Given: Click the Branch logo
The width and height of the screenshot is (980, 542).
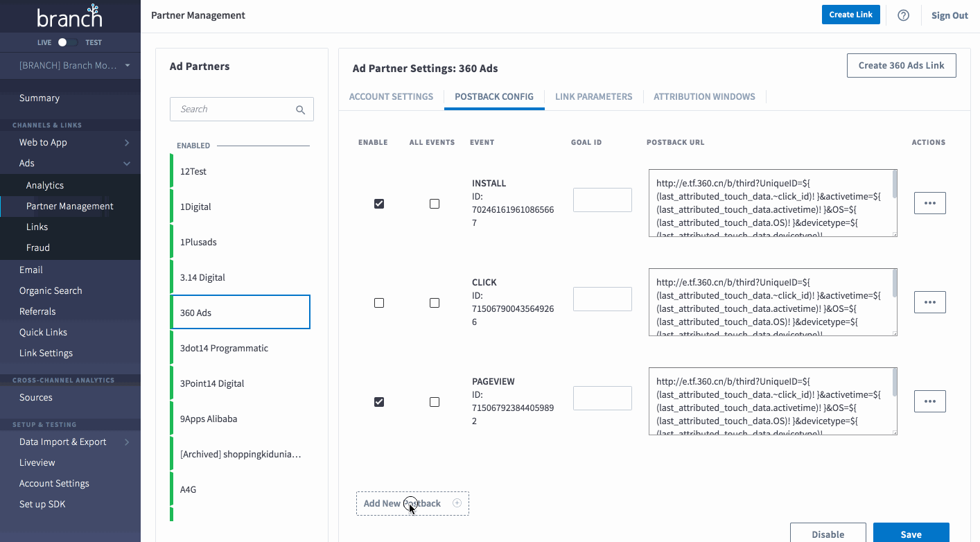Looking at the screenshot, I should 70,16.
